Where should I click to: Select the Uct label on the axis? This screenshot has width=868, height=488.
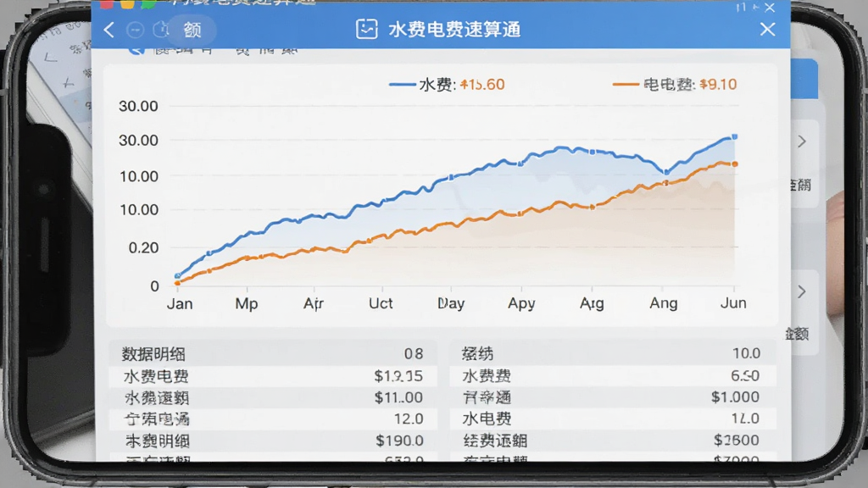[381, 303]
